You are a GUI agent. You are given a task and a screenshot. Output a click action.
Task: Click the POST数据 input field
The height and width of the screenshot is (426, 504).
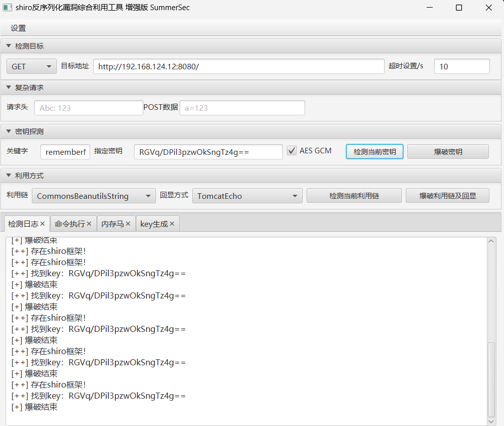pos(242,108)
